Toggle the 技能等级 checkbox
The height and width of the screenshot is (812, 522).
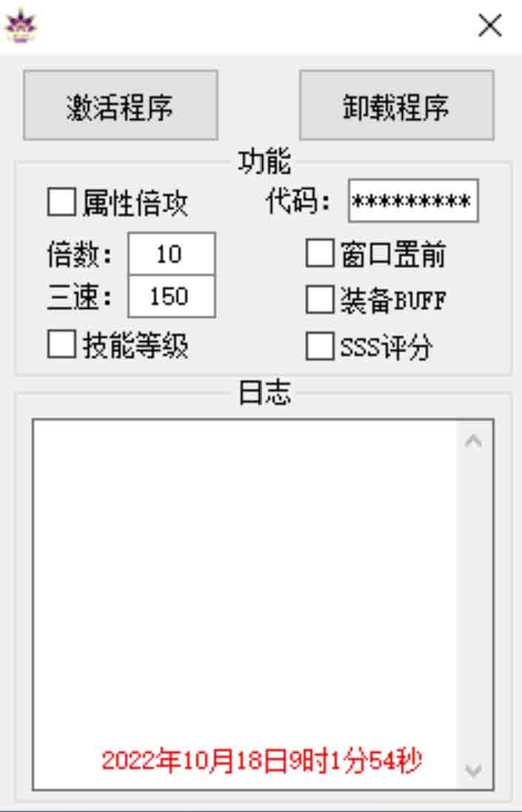click(61, 345)
